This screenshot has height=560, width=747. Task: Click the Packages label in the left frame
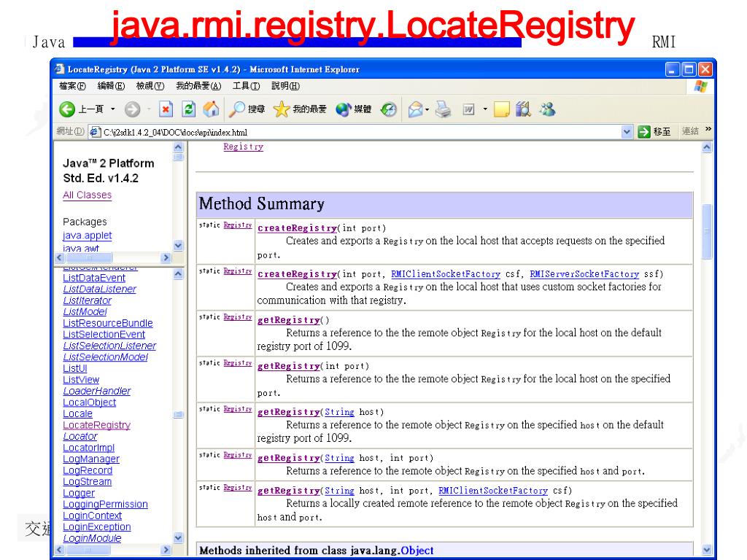[x=85, y=222]
